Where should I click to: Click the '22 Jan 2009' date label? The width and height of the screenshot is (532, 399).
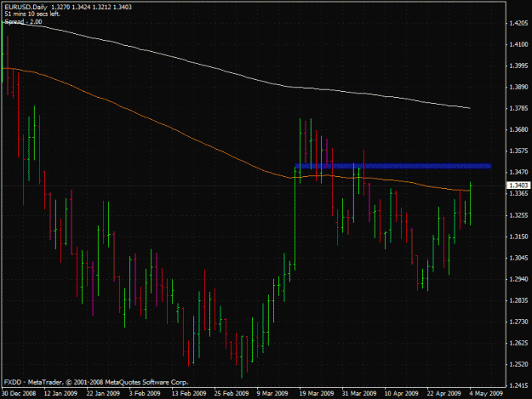point(103,393)
